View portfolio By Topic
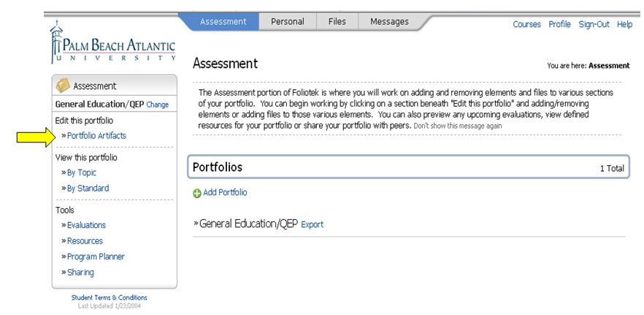The width and height of the screenshot is (644, 315). (82, 172)
